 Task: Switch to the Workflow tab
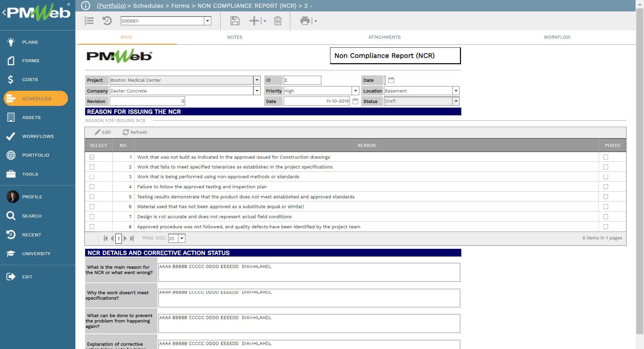pyautogui.click(x=557, y=37)
